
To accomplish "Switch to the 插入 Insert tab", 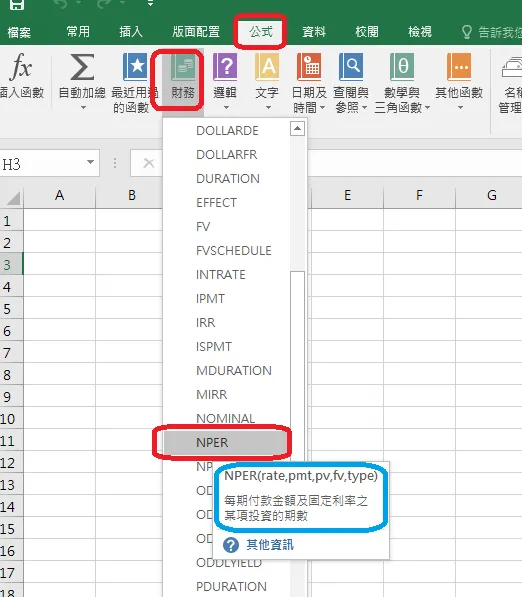I will 131,31.
